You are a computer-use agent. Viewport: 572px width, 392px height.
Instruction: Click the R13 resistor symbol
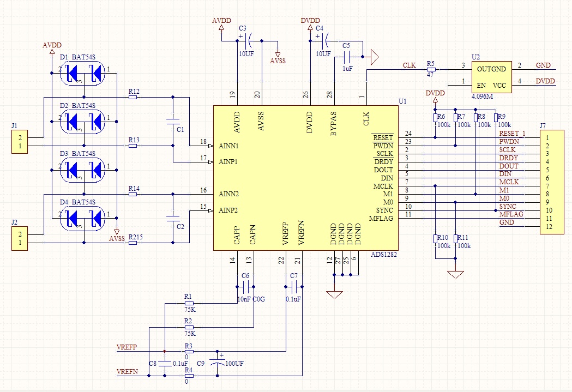click(x=133, y=146)
